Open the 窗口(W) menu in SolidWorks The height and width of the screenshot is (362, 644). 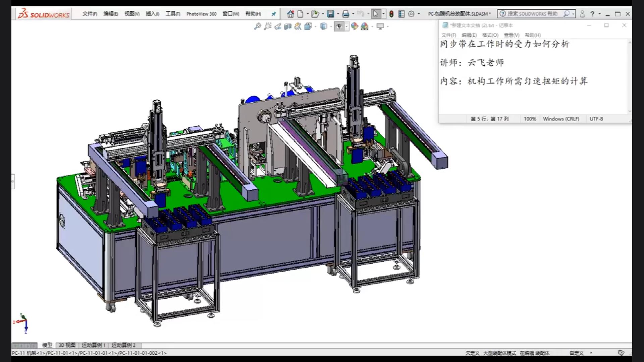click(231, 14)
